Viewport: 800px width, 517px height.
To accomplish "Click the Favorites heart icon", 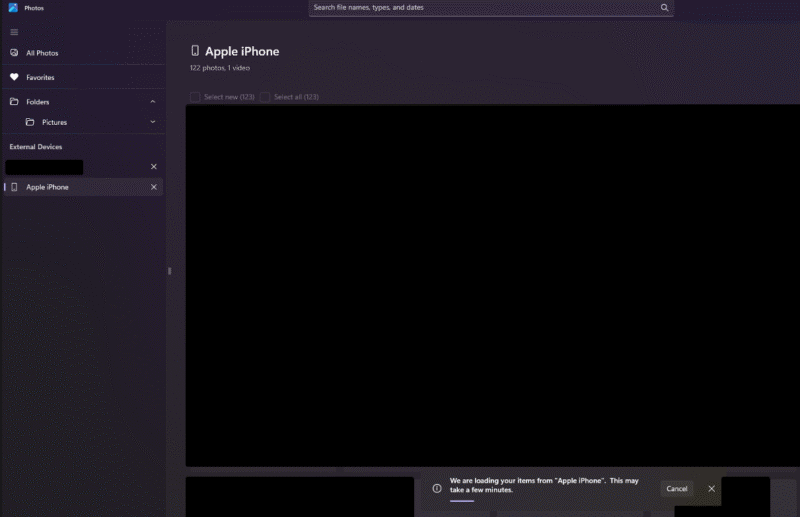I will coord(14,77).
